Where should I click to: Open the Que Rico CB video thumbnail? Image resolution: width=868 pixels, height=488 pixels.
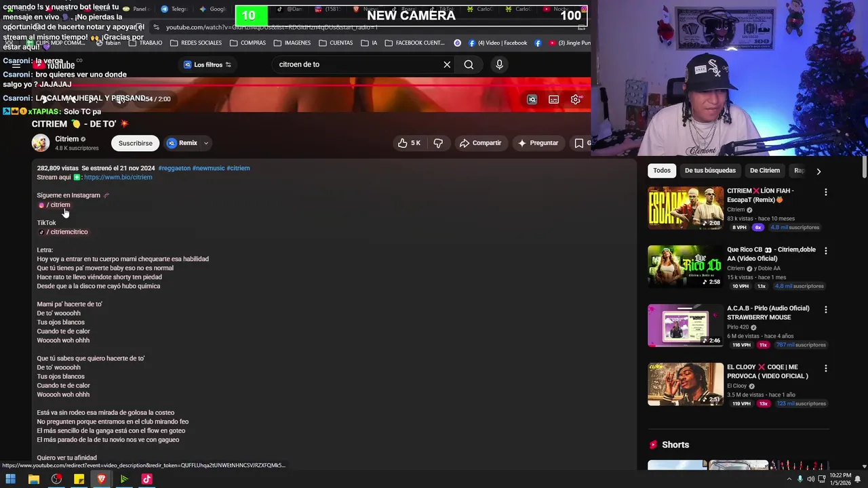(x=686, y=267)
